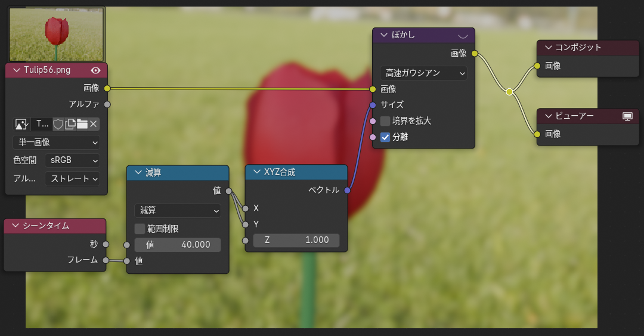This screenshot has height=336, width=644.
Task: Toggle fake user shield icon
Action: (58, 124)
